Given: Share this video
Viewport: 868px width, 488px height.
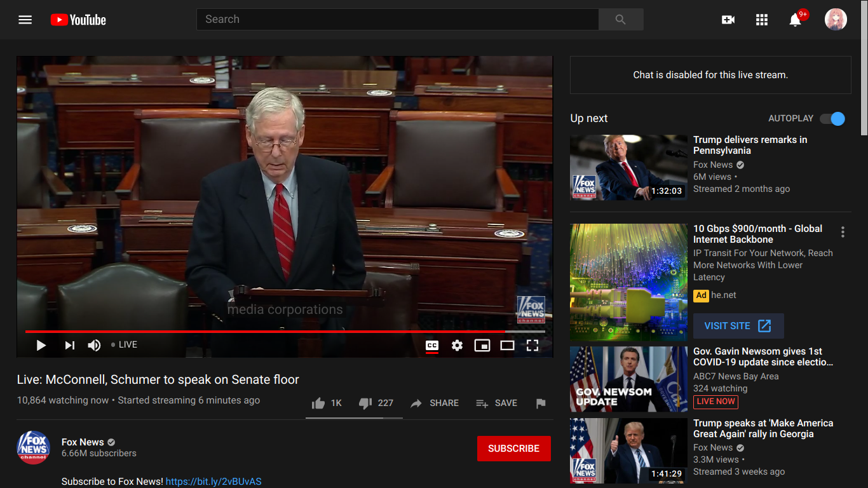Looking at the screenshot, I should point(435,403).
